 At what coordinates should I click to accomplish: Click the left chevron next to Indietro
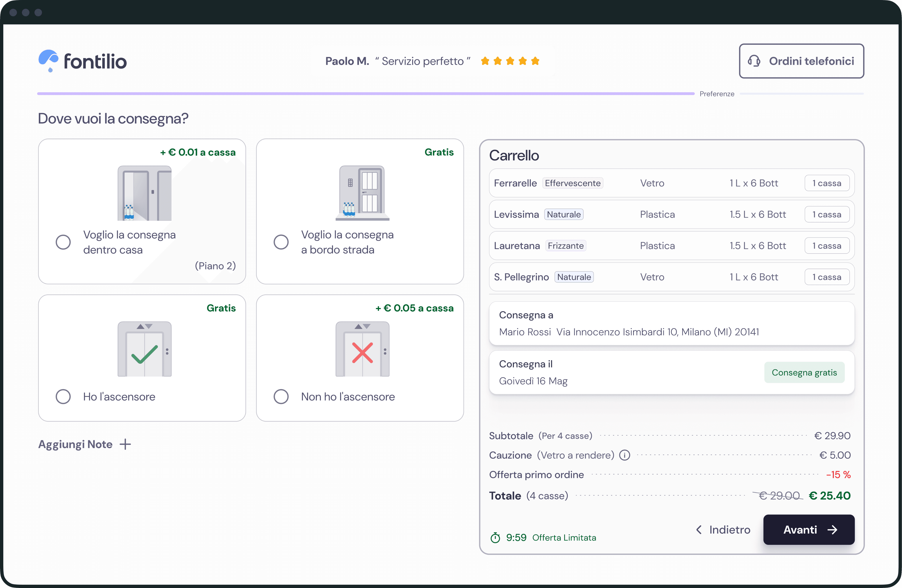click(x=699, y=529)
